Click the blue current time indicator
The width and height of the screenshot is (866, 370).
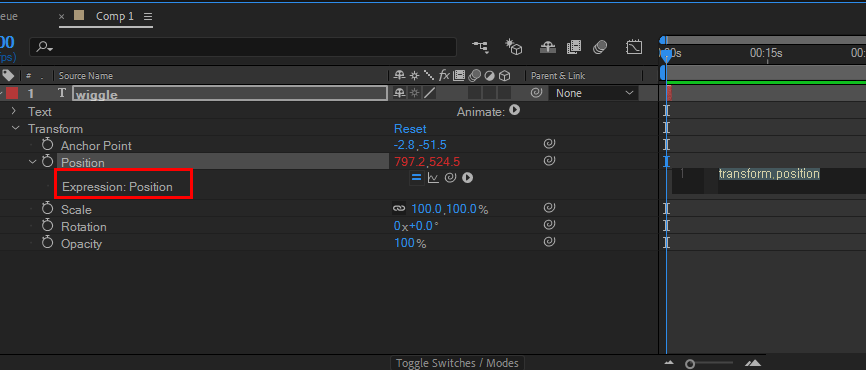(667, 55)
